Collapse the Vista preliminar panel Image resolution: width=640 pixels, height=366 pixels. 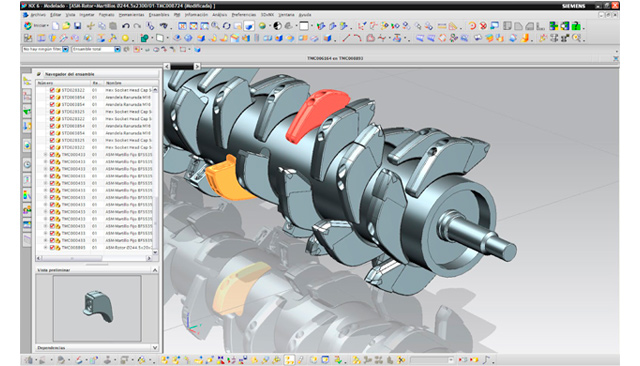tap(155, 270)
